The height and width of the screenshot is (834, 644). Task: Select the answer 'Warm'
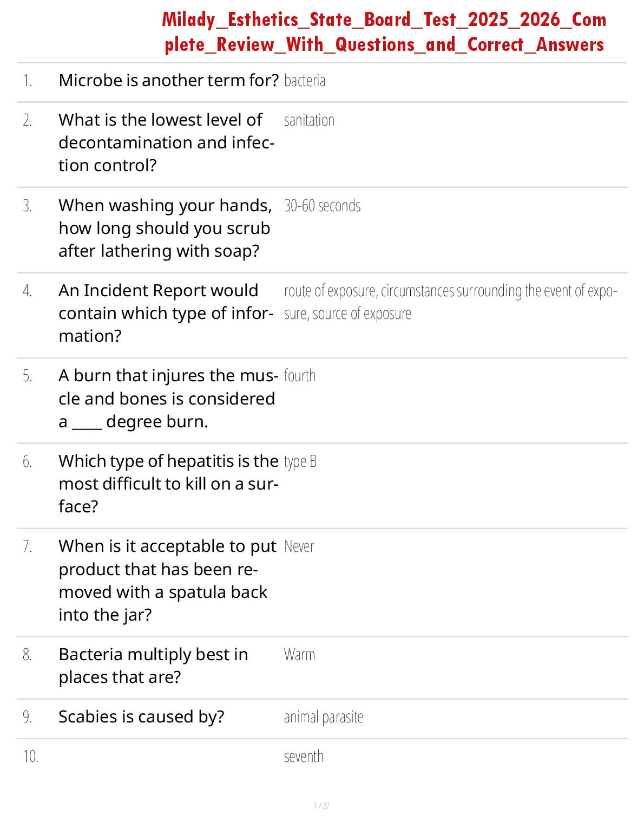click(x=299, y=655)
